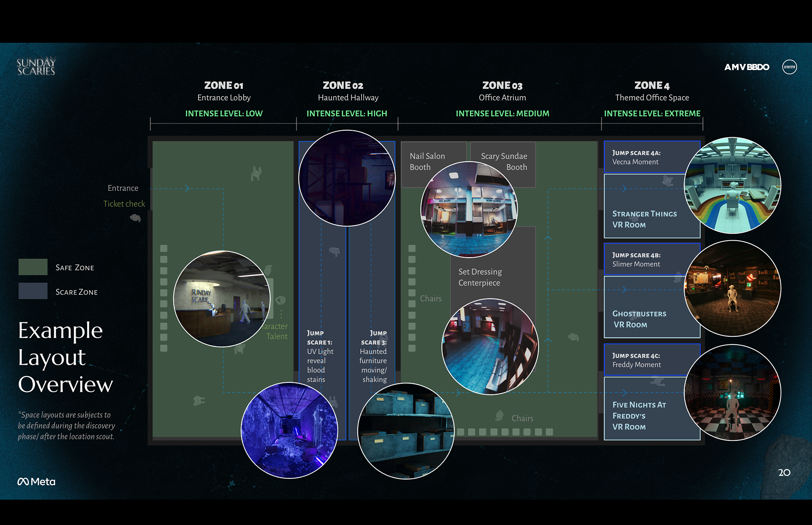
Task: Open the purple UV light hallway image
Action: click(x=289, y=431)
